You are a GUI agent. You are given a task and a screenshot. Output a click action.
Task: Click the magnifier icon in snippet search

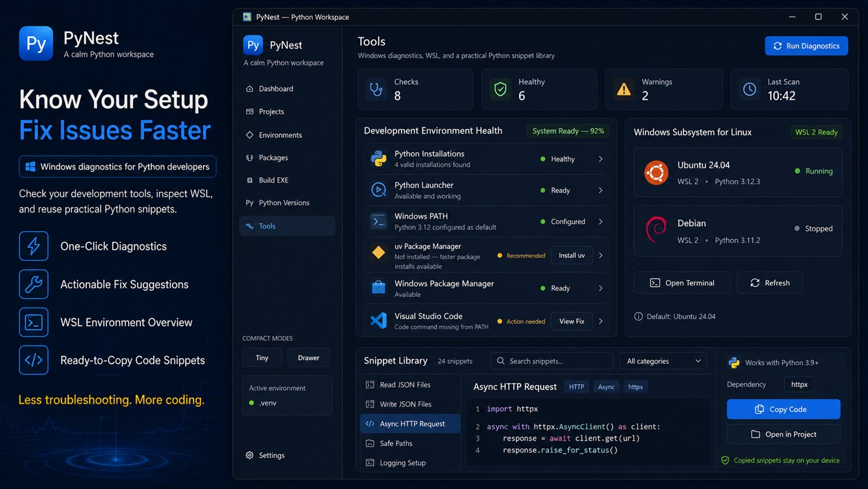click(x=500, y=361)
